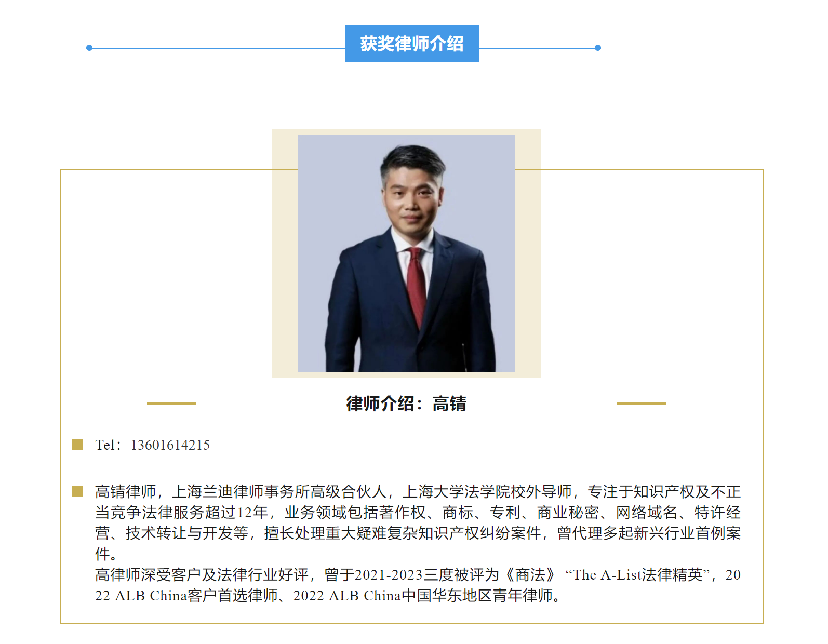Click the paragraph beginning 高律师深受客户

click(x=418, y=585)
